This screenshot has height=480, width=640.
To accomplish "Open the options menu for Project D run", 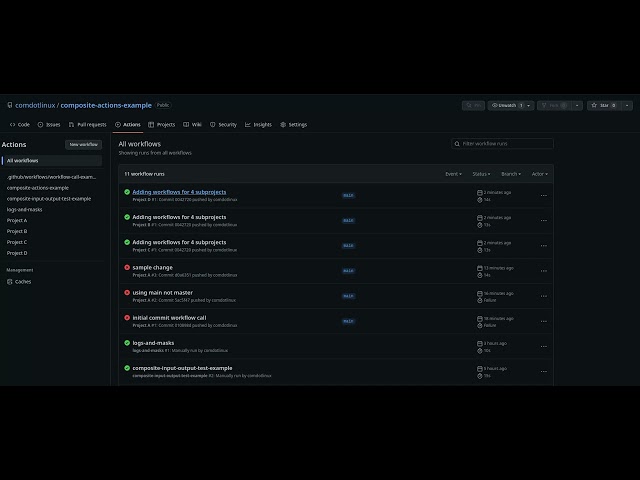I will click(x=544, y=196).
